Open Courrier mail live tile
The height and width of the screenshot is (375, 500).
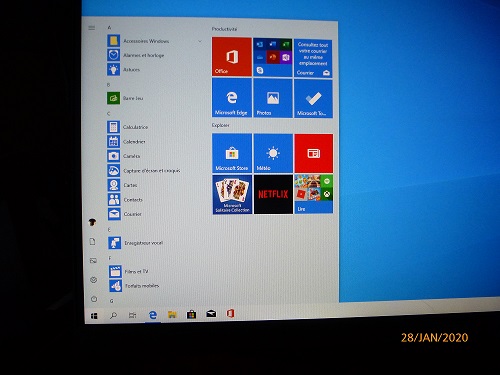tap(313, 57)
